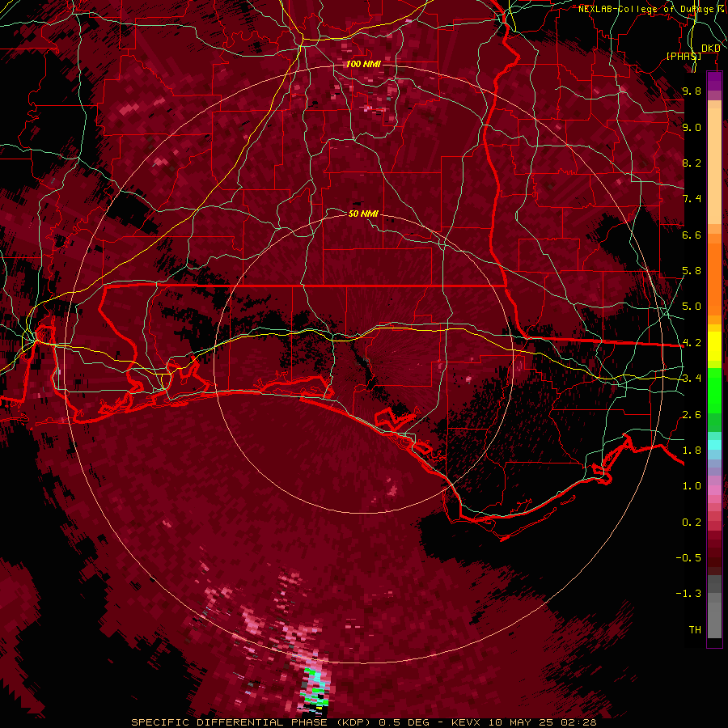
Task: Select the 1.8 scale value
Action: [692, 451]
